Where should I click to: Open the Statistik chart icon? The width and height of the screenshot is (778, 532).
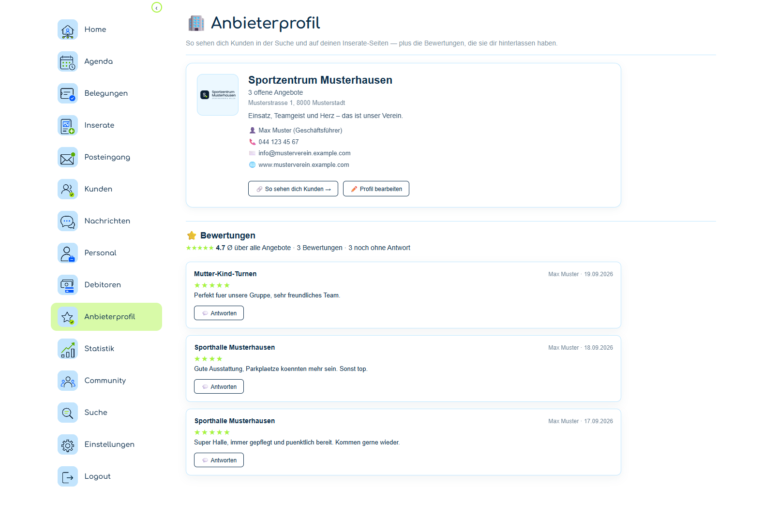point(68,349)
